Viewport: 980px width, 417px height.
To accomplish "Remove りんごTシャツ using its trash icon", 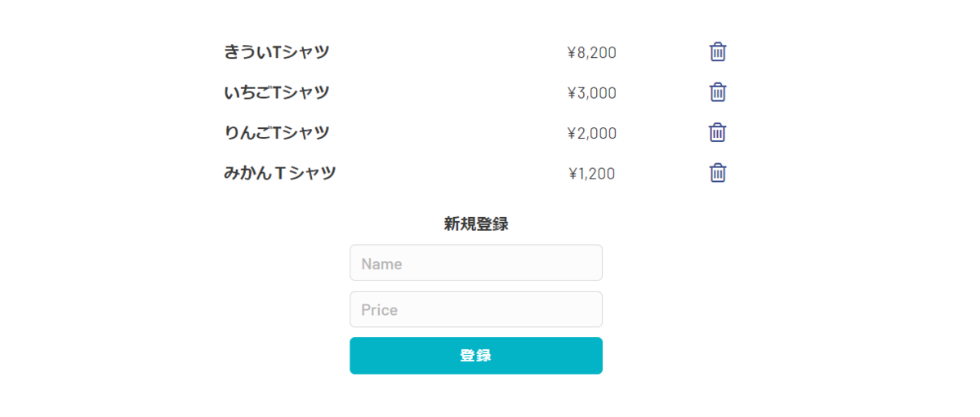I will pyautogui.click(x=718, y=132).
